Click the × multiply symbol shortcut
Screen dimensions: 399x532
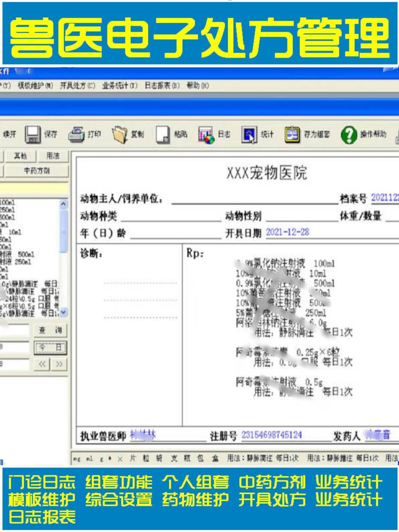tap(120, 459)
